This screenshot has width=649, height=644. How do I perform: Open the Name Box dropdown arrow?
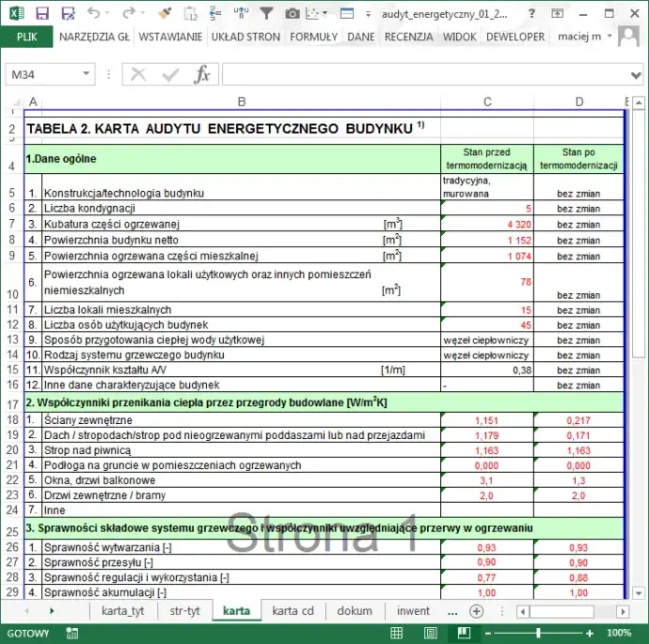87,75
